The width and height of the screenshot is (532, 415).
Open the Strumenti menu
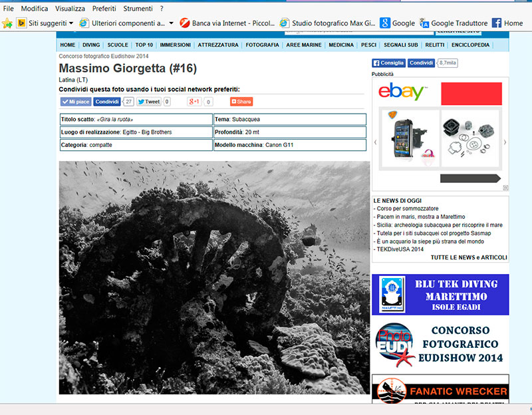(138, 9)
